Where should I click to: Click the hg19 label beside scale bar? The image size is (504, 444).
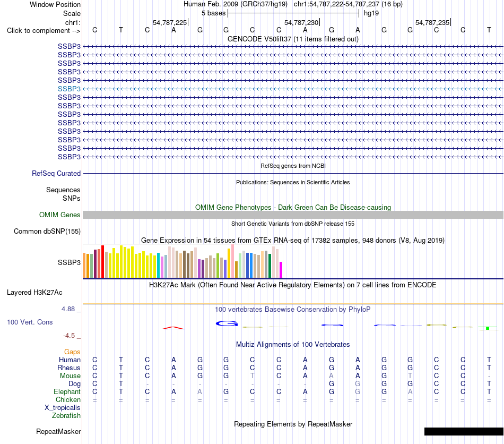pos(371,13)
